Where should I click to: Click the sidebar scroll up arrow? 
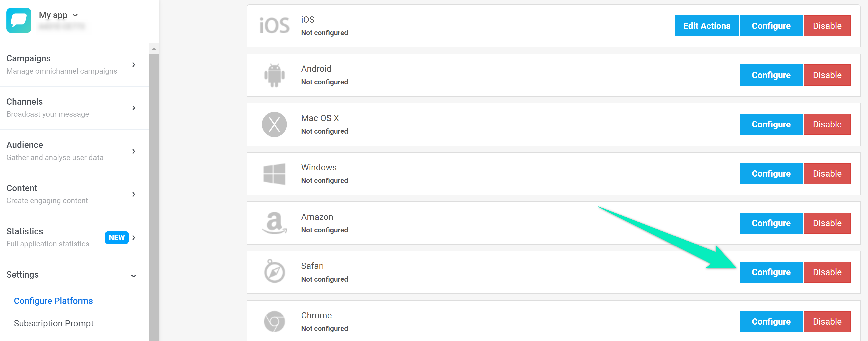pyautogui.click(x=154, y=49)
